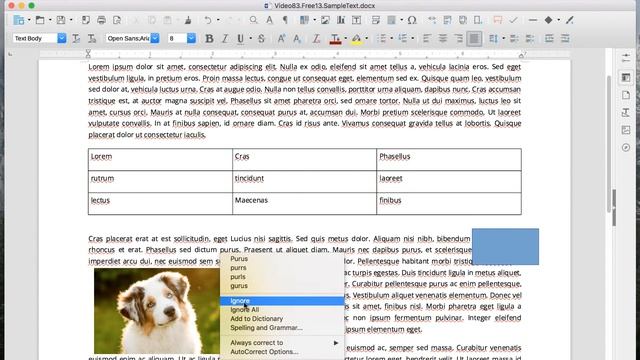This screenshot has width=640, height=360.
Task: Click New Style from Selection icon
Action: click(92, 38)
